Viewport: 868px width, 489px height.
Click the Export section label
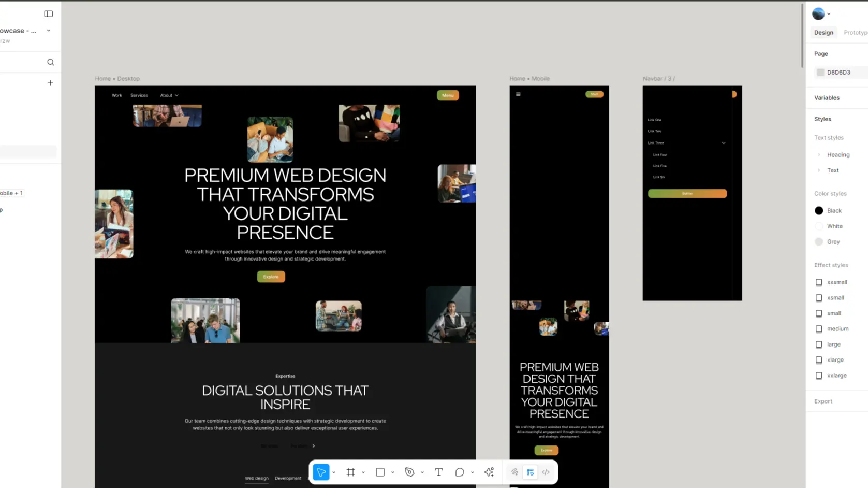[823, 401]
